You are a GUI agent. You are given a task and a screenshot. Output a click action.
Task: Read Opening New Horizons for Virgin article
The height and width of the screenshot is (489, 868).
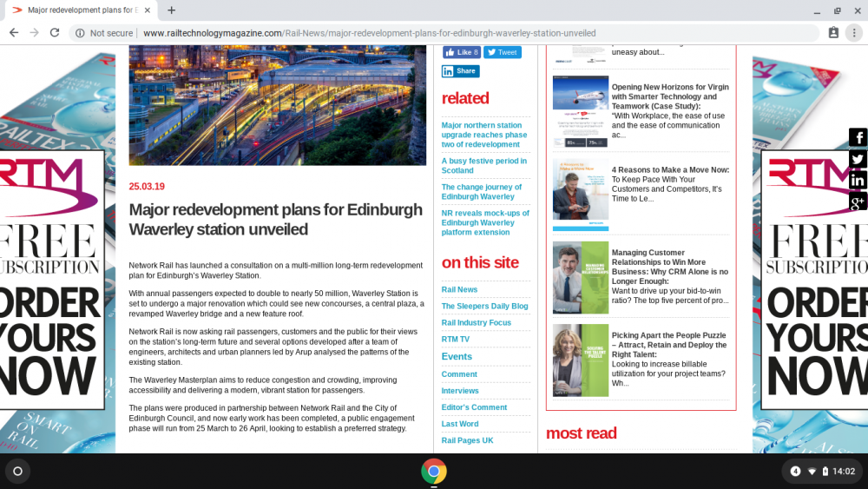pos(670,96)
